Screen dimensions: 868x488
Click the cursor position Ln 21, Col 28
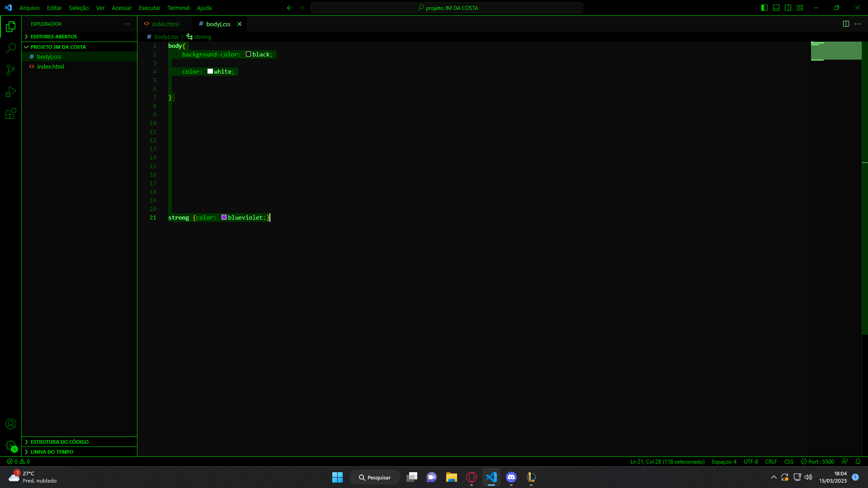(x=667, y=461)
